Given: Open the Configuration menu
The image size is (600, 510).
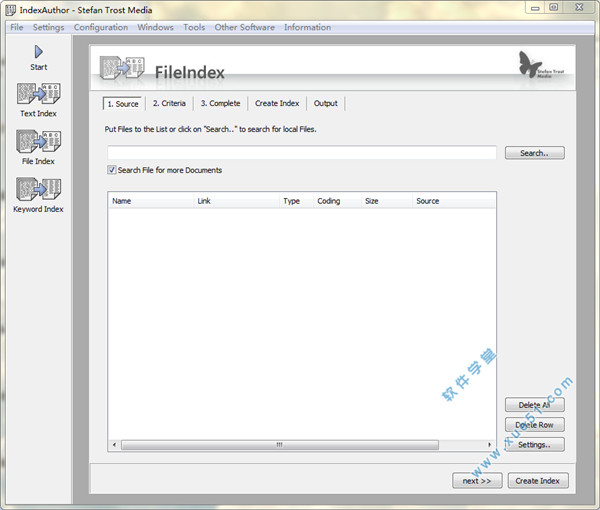Looking at the screenshot, I should pyautogui.click(x=101, y=28).
